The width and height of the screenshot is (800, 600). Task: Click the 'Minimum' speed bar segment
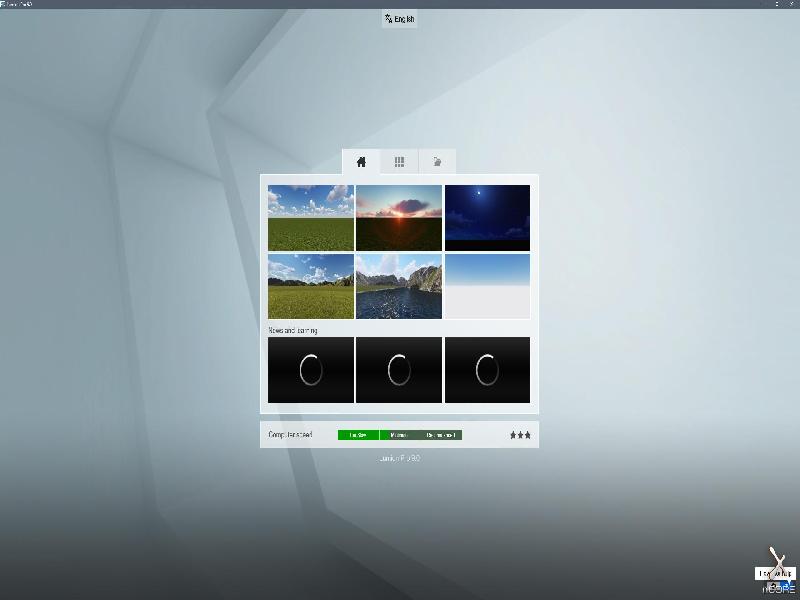[398, 435]
